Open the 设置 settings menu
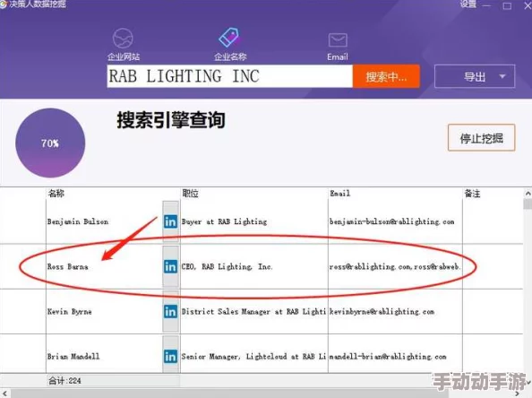The width and height of the screenshot is (532, 398). (468, 4)
